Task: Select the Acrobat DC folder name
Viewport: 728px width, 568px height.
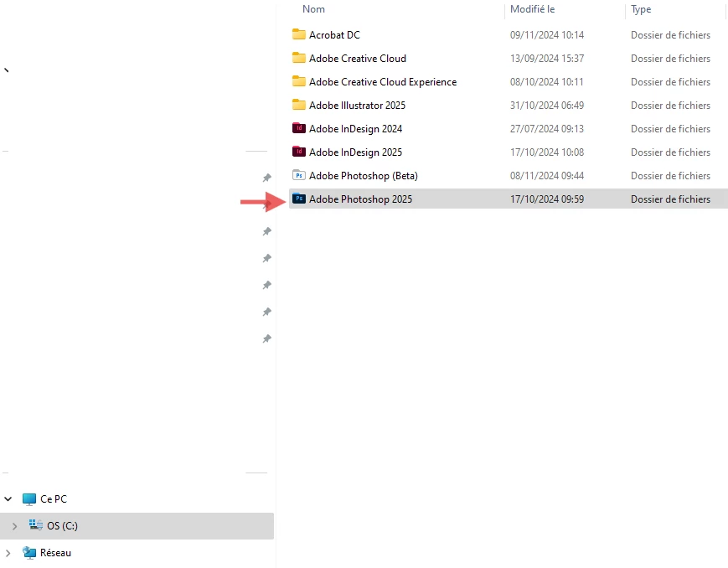Action: (x=334, y=35)
